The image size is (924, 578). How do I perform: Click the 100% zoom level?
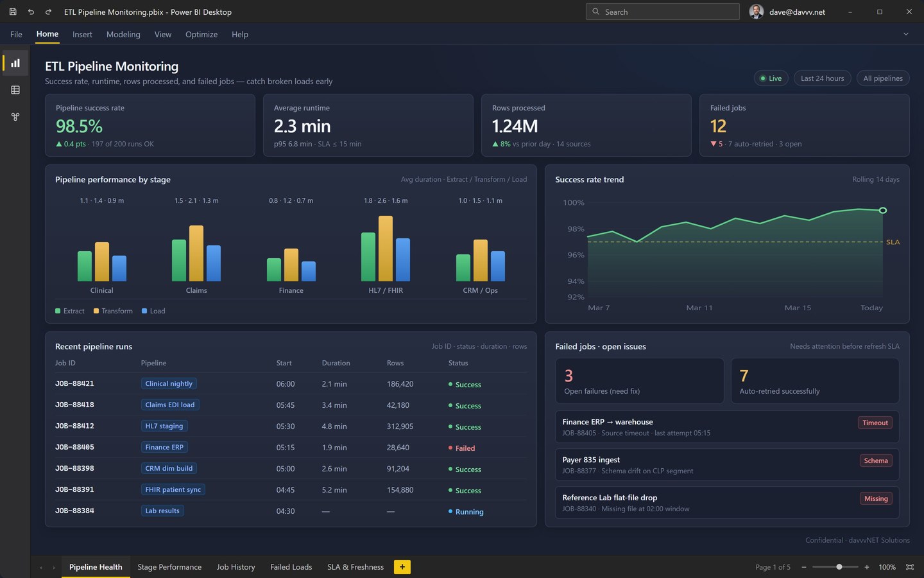887,567
